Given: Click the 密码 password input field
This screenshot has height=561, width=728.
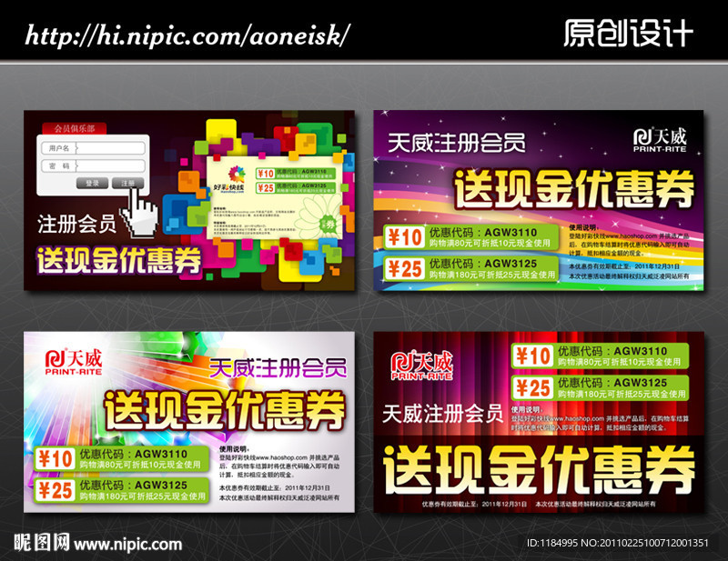Looking at the screenshot, I should (93, 165).
